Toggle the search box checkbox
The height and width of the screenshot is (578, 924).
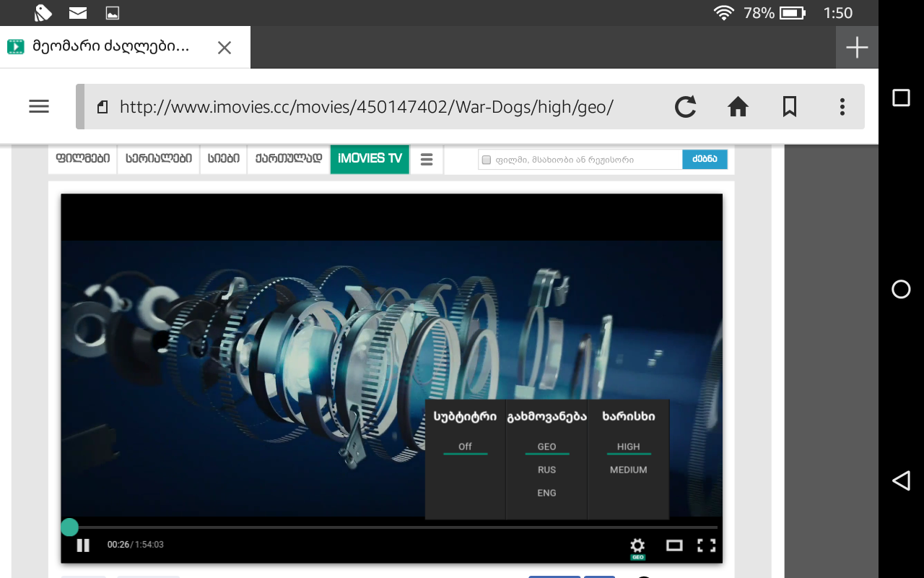pyautogui.click(x=487, y=160)
